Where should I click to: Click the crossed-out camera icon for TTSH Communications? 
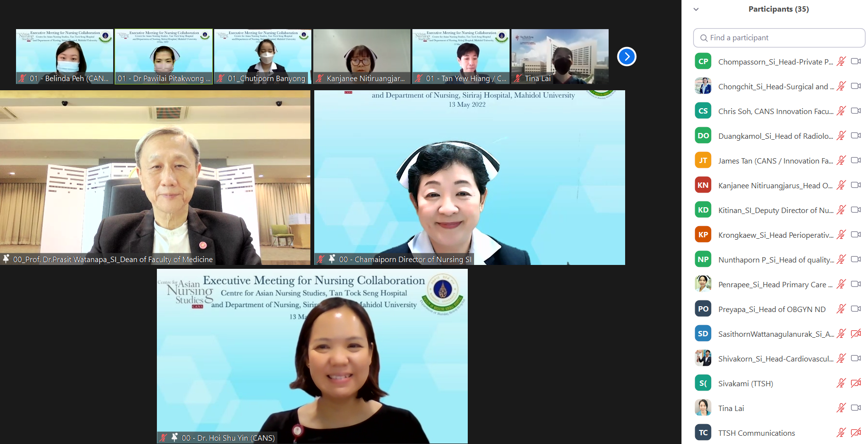tap(856, 433)
